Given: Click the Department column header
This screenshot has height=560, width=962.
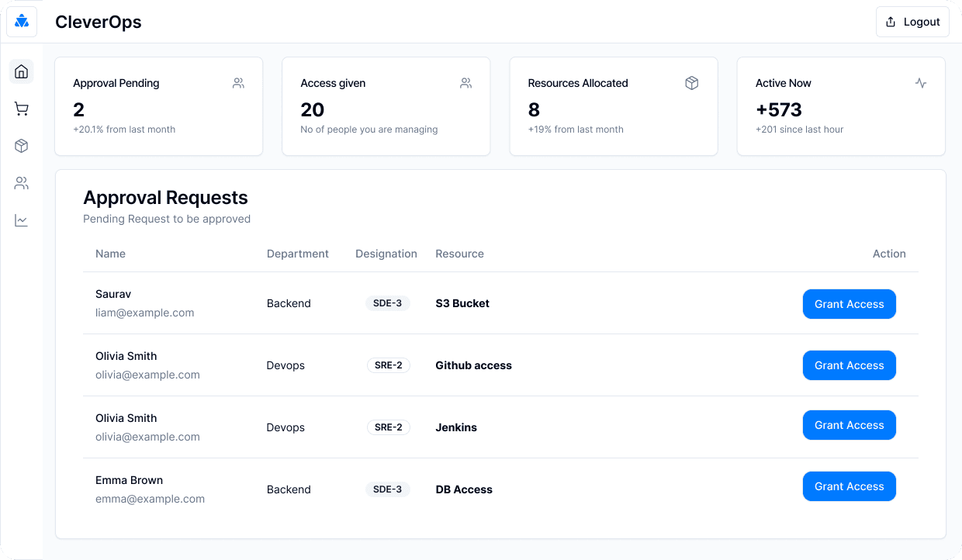Looking at the screenshot, I should [x=298, y=254].
